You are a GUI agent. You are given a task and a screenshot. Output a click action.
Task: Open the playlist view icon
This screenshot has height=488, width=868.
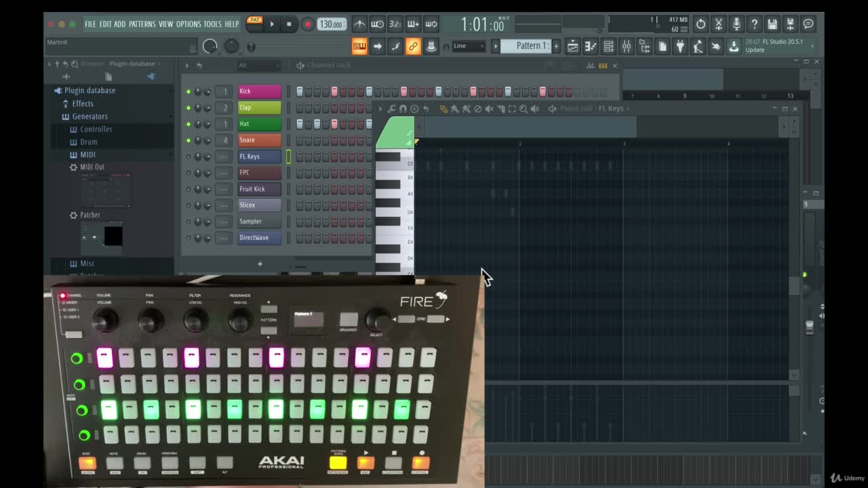(x=572, y=46)
